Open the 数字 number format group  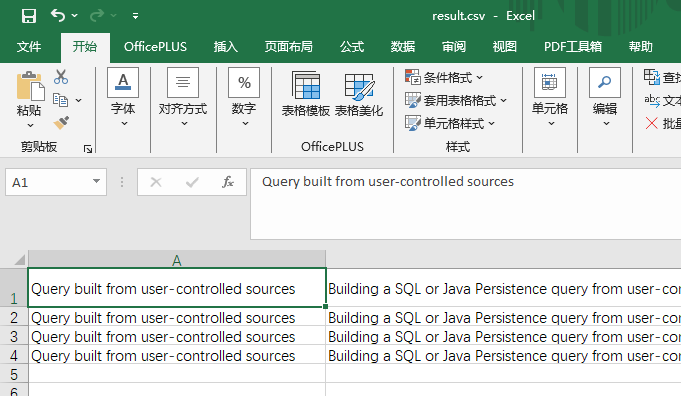[x=244, y=97]
